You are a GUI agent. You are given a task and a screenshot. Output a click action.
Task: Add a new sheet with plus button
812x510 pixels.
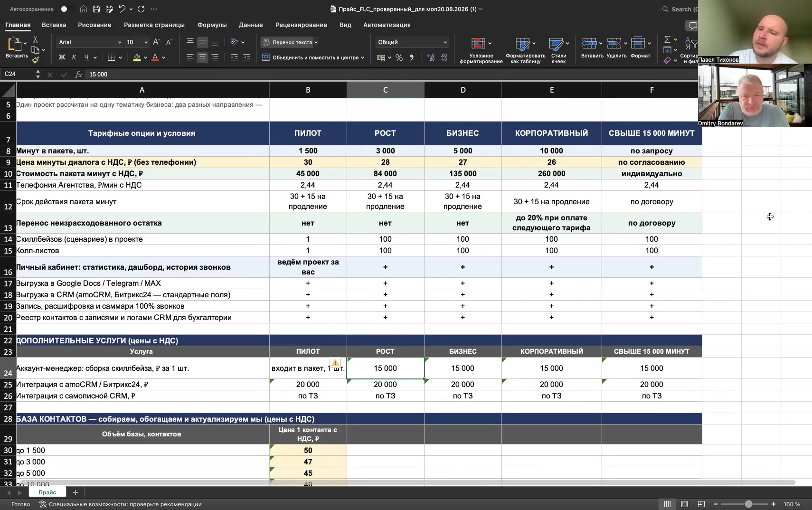click(x=75, y=492)
